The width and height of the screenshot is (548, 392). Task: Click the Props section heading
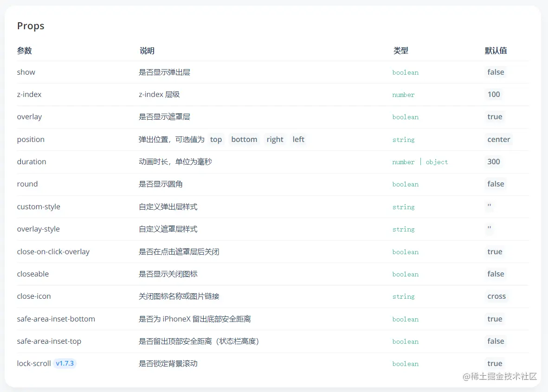pos(31,26)
